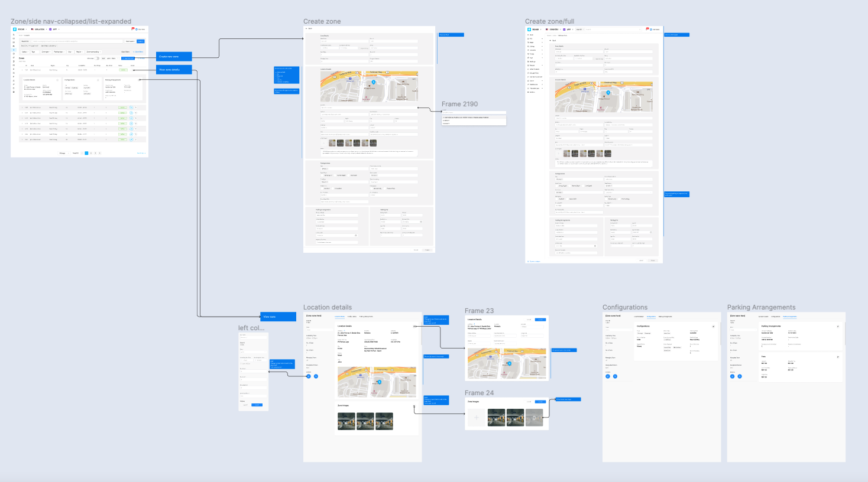Click the edit icon on Configurations card
Image resolution: width=868 pixels, height=482 pixels.
[x=713, y=326]
